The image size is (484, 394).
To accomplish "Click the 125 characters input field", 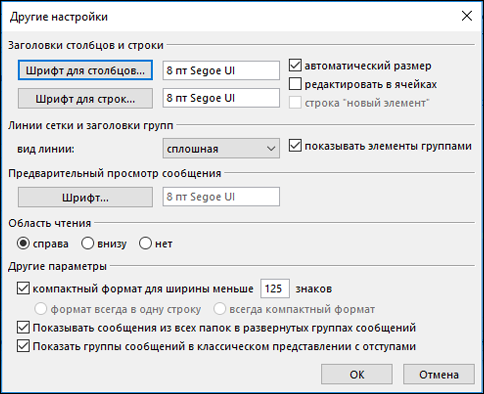I will pos(275,288).
